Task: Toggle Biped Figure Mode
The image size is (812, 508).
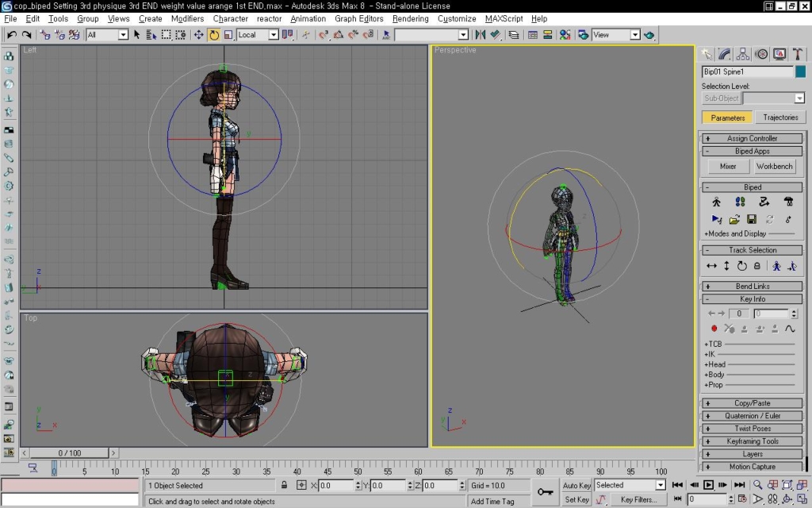Action: (x=716, y=202)
